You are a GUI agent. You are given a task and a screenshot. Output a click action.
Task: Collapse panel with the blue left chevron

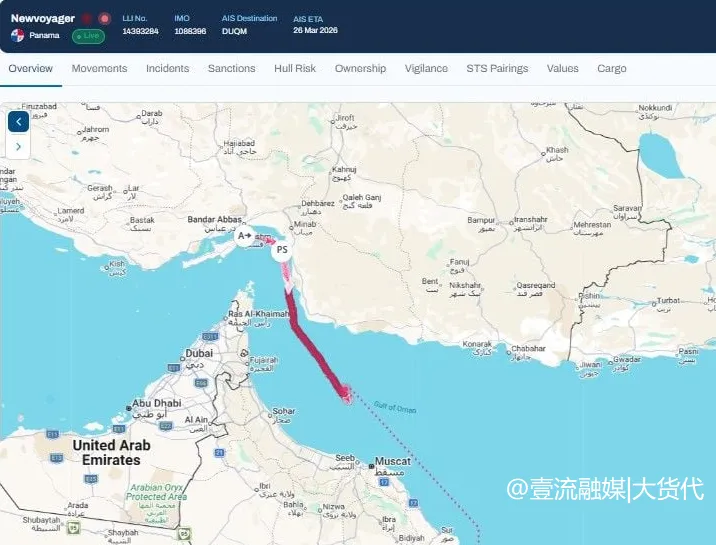19,122
